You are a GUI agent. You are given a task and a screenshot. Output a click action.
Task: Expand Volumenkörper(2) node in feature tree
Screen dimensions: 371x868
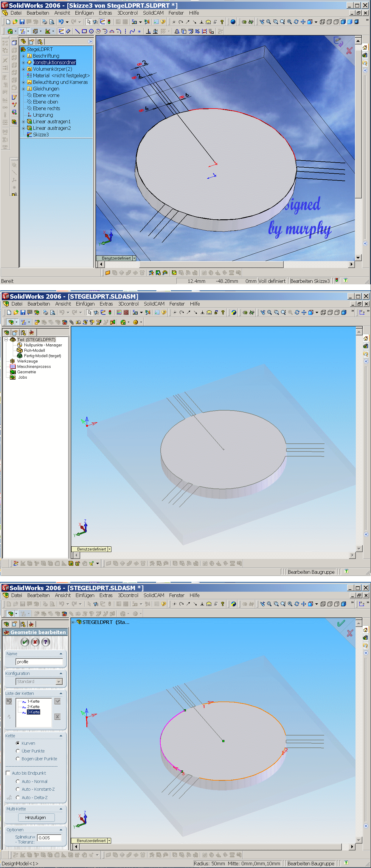coord(23,69)
